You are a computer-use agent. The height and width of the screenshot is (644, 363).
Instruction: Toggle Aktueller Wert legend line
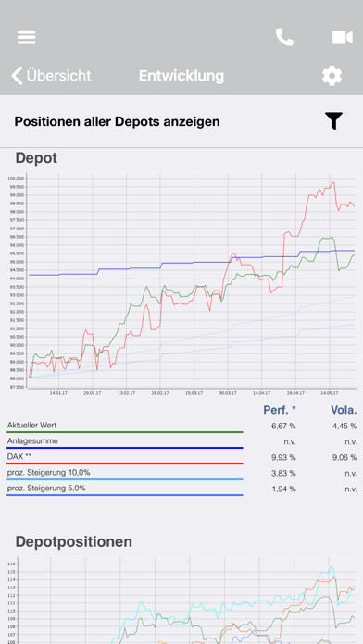(125, 427)
